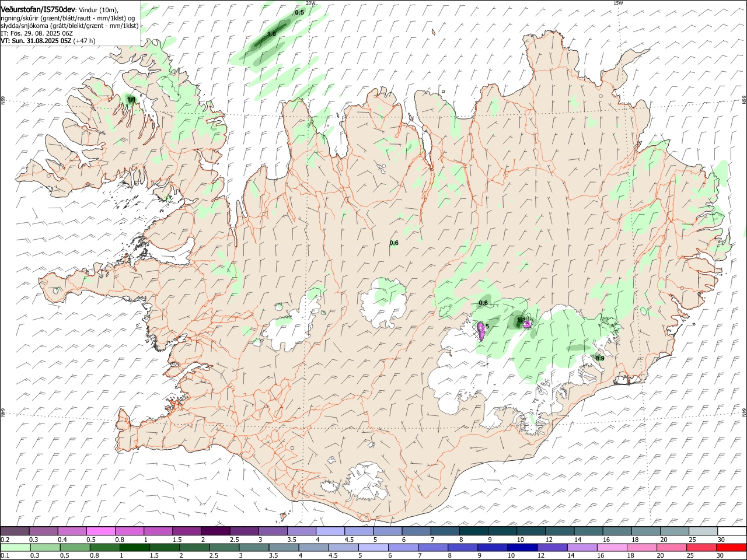The width and height of the screenshot is (747, 560).
Task: Click the purple snowfall cell labelled 5
Action: click(x=481, y=331)
